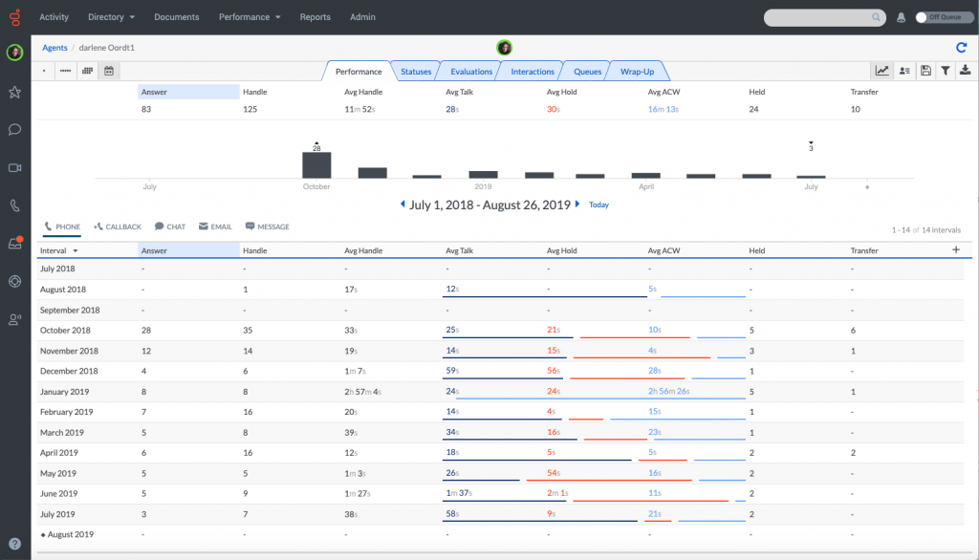The image size is (979, 560).
Task: Switch to the Queues tab
Action: [586, 70]
